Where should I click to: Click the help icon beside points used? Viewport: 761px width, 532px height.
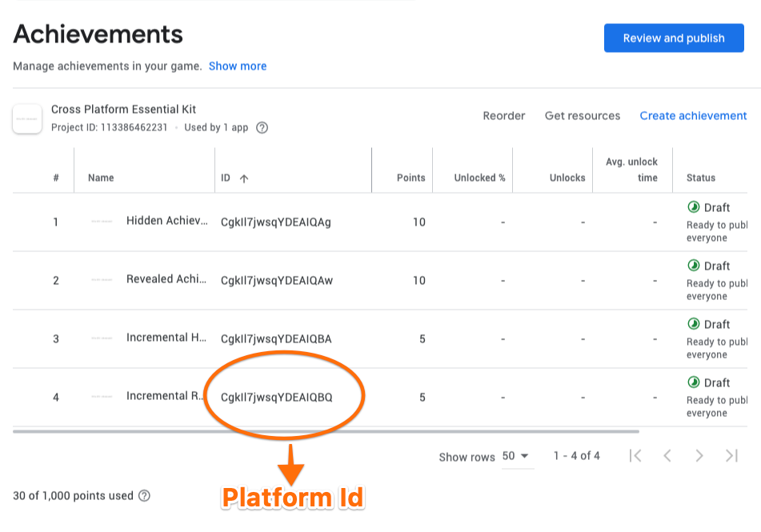pyautogui.click(x=144, y=496)
